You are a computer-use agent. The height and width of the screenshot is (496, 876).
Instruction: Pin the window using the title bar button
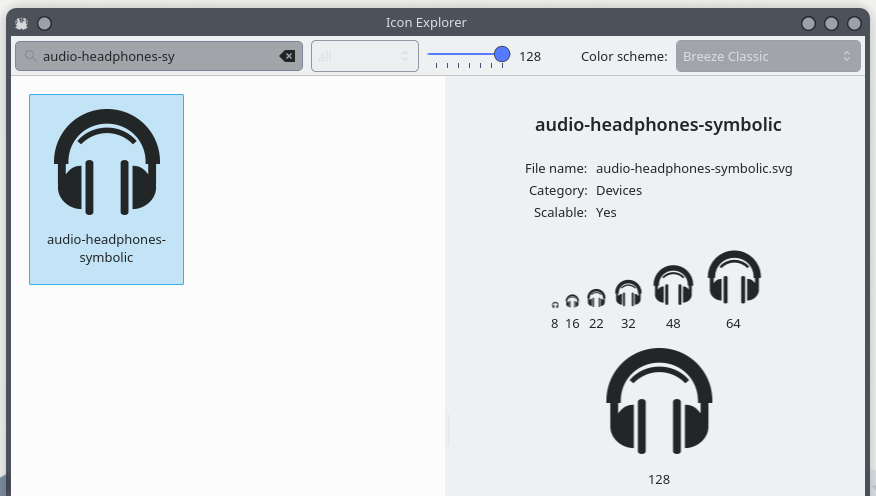pos(44,23)
